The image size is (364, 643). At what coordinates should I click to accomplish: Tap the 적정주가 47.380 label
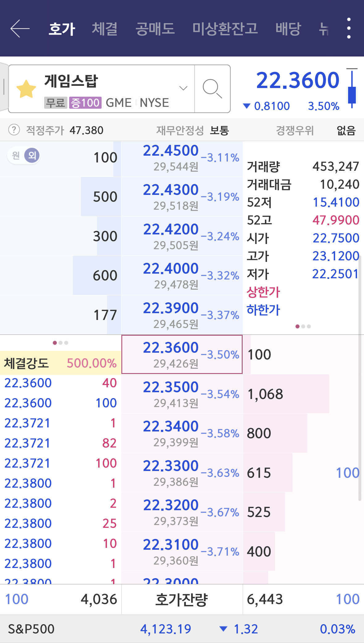coord(65,130)
